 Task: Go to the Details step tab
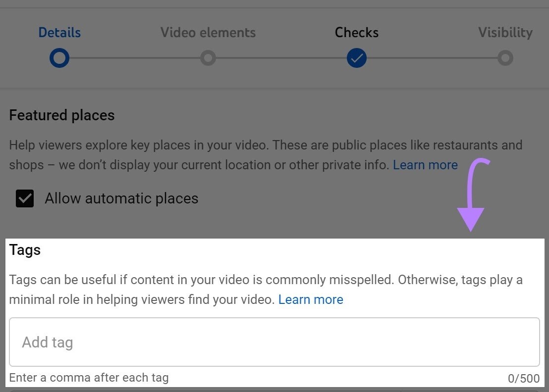[59, 33]
